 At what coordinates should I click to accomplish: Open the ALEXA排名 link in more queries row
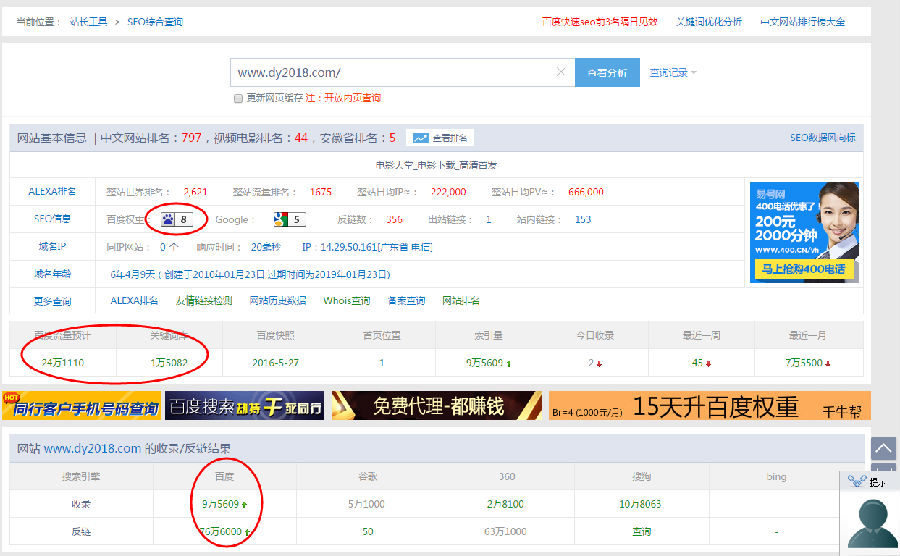pos(134,301)
